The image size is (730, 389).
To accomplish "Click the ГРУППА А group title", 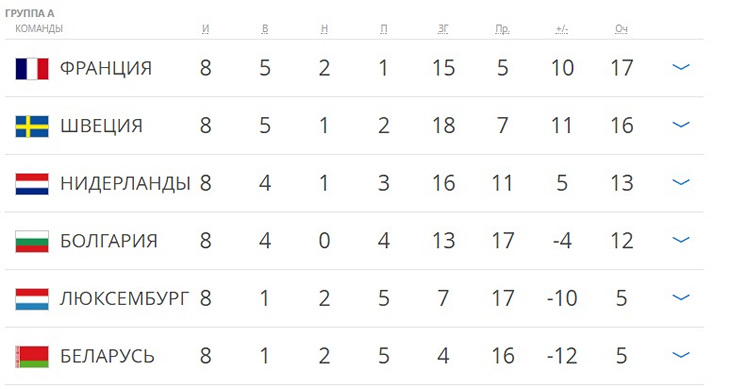I will (x=30, y=13).
